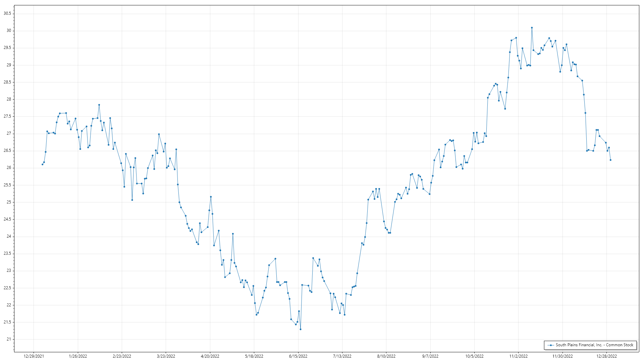Select the 8/10/2022 x-axis date label
Image resolution: width=644 pixels, height=362 pixels.
click(x=386, y=356)
